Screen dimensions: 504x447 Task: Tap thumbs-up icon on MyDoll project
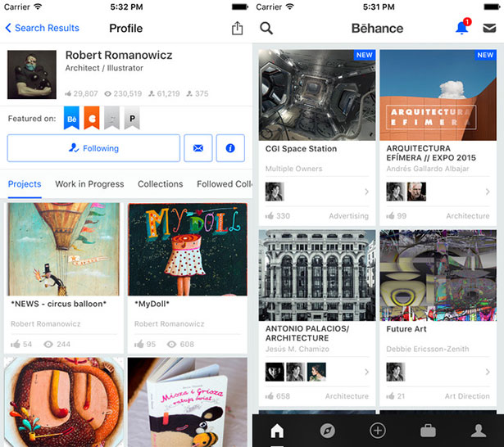138,344
